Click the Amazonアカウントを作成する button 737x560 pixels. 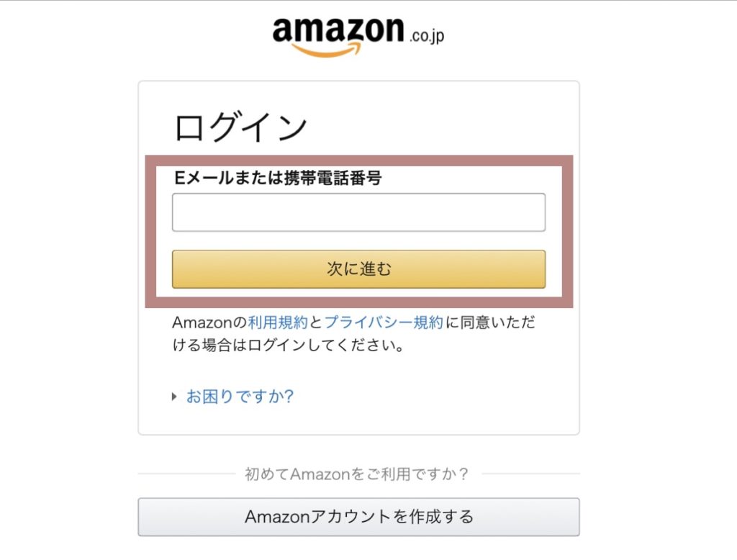click(x=358, y=517)
